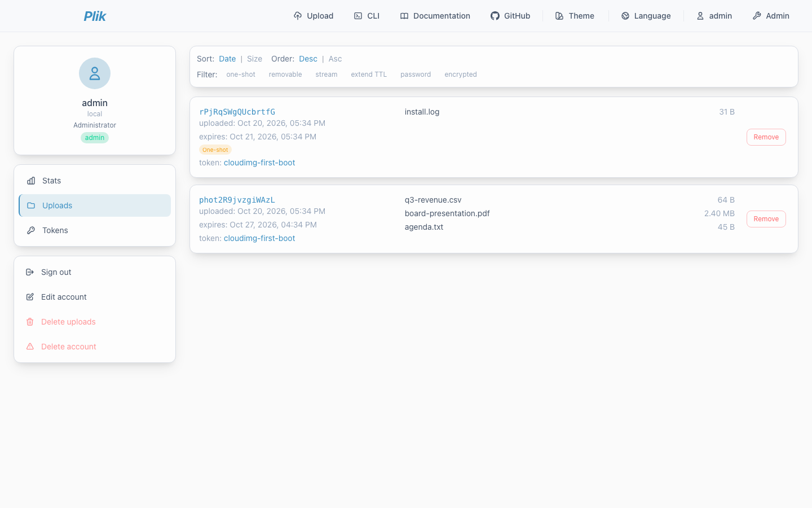Screen dimensions: 812x508
Task: Toggle the one-shot filter
Action: click(x=241, y=75)
